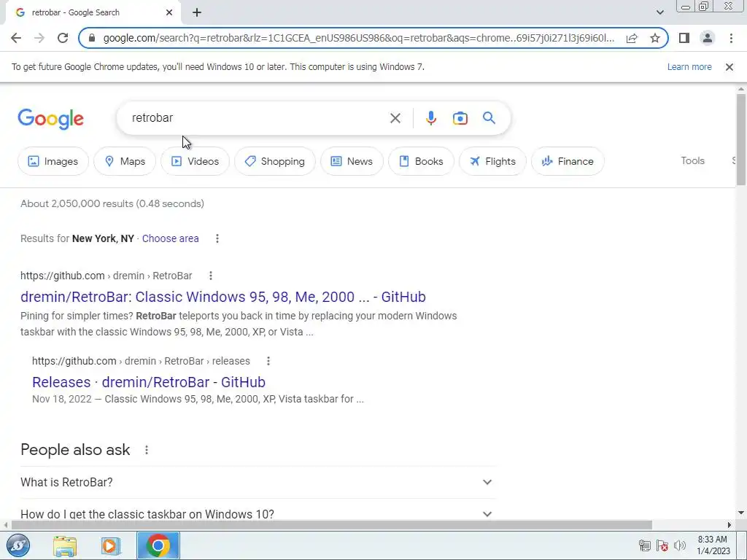Open the search Tools option
The width and height of the screenshot is (747, 560).
692,161
